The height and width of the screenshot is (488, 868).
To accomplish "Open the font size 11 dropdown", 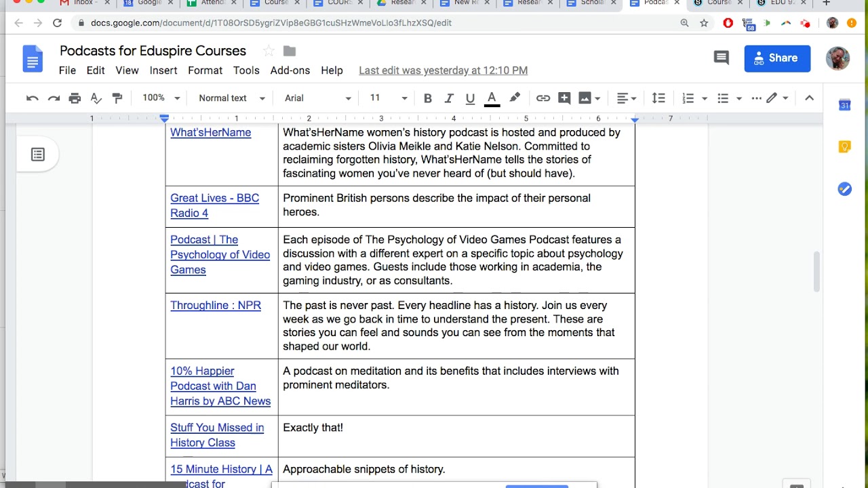I will coord(388,98).
